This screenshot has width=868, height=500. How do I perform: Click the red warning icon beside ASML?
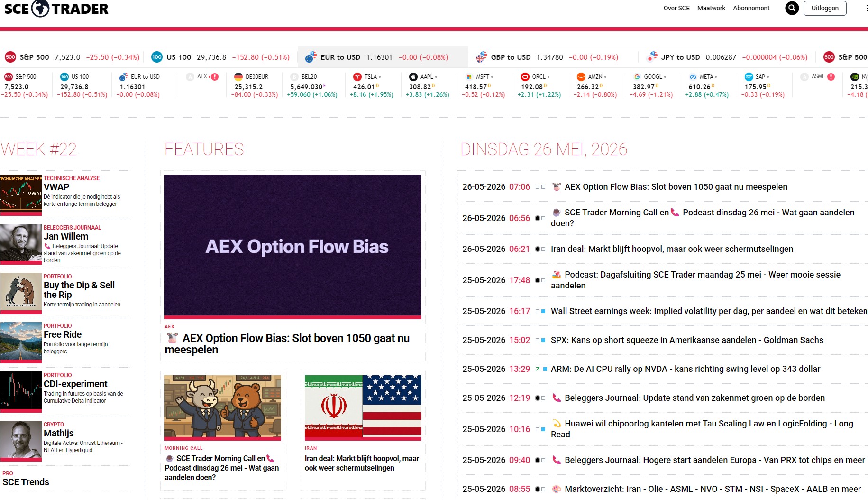[x=831, y=77]
